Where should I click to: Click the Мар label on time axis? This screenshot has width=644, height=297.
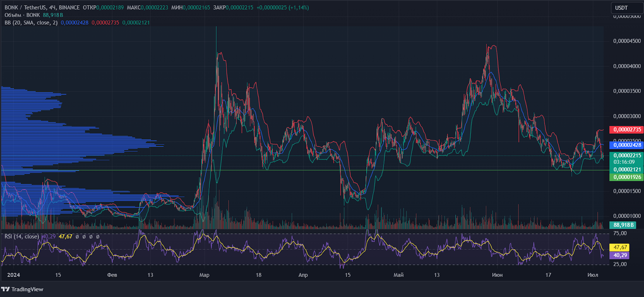[x=204, y=275]
